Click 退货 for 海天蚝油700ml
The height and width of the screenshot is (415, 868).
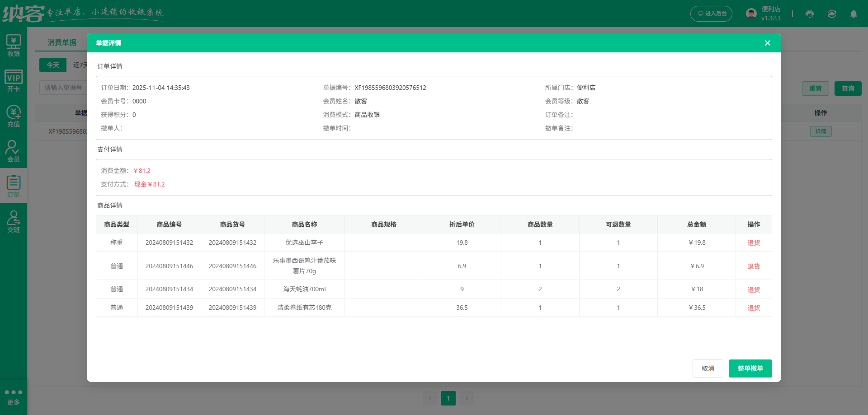(753, 289)
